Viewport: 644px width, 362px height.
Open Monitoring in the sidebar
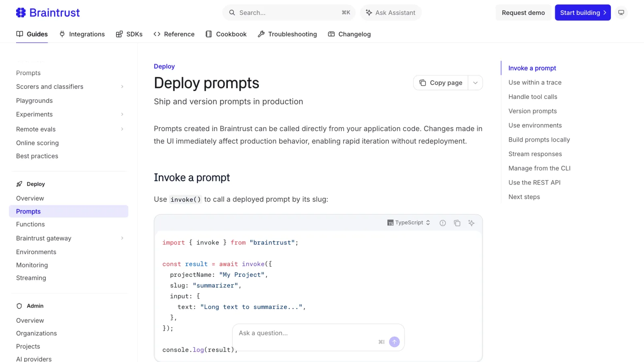point(32,265)
